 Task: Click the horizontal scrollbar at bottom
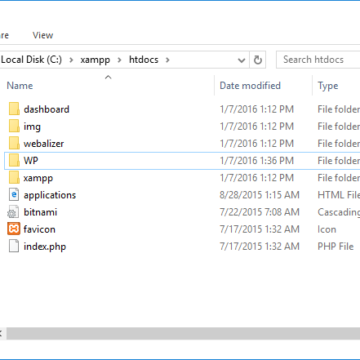(183, 334)
